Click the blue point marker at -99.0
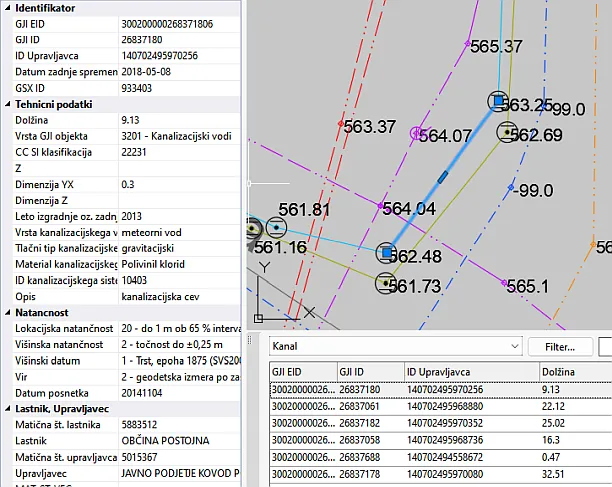Viewport: 612px width, 487px height. tap(511, 187)
